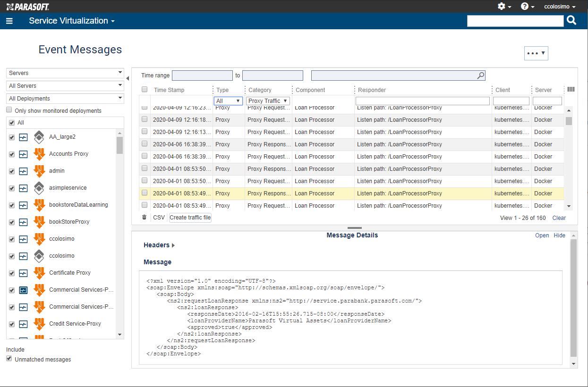Image resolution: width=588 pixels, height=387 pixels.
Task: Click the virtual asset icon for AA_large2
Action: 39,137
